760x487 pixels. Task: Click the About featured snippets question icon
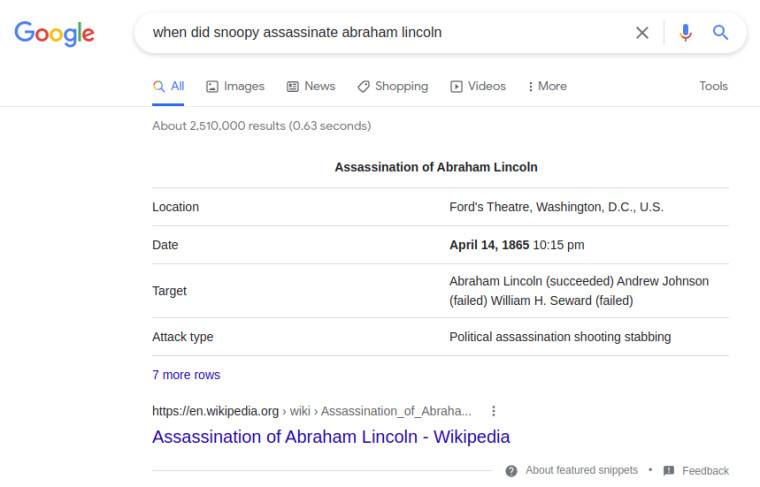(511, 471)
